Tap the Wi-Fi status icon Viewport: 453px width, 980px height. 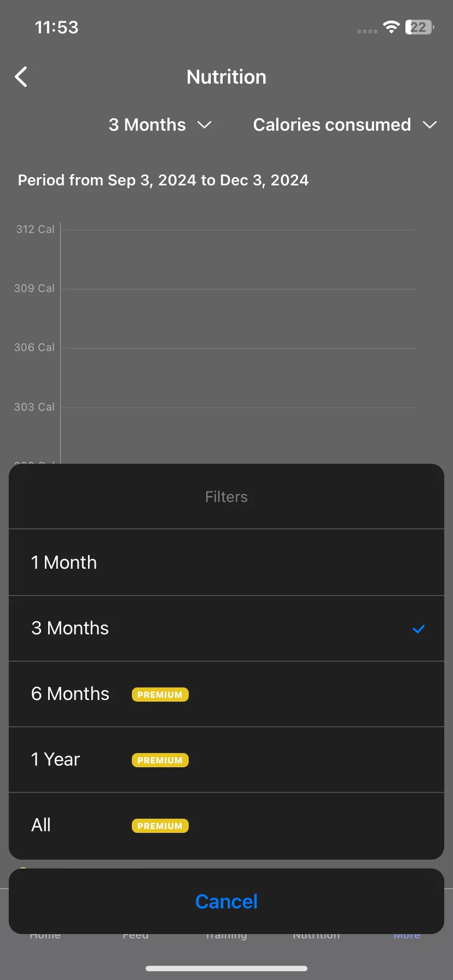point(391,27)
